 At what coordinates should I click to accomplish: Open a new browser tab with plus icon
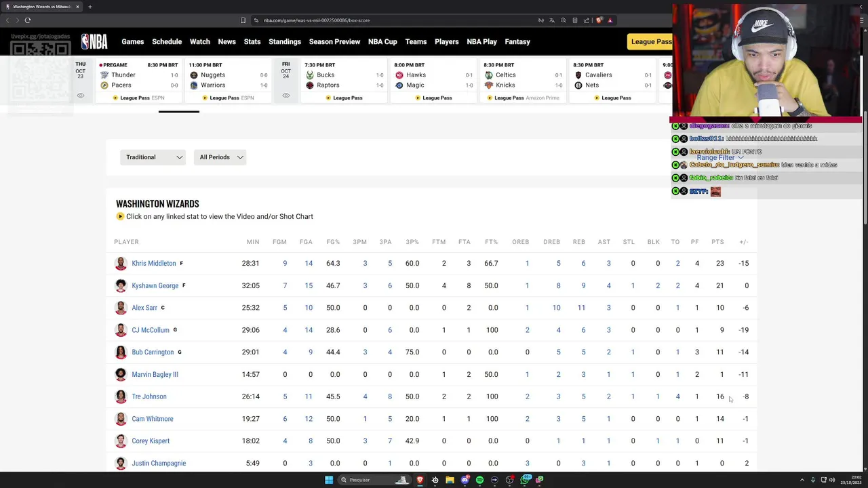pos(90,7)
